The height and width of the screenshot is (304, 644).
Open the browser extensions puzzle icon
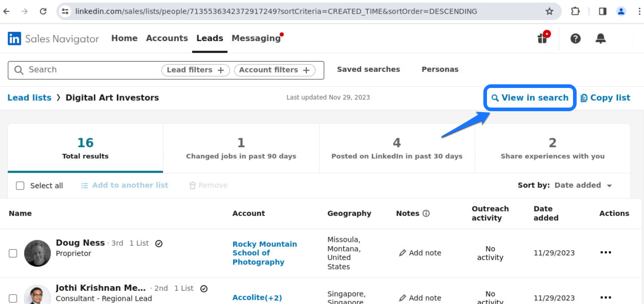click(x=575, y=11)
